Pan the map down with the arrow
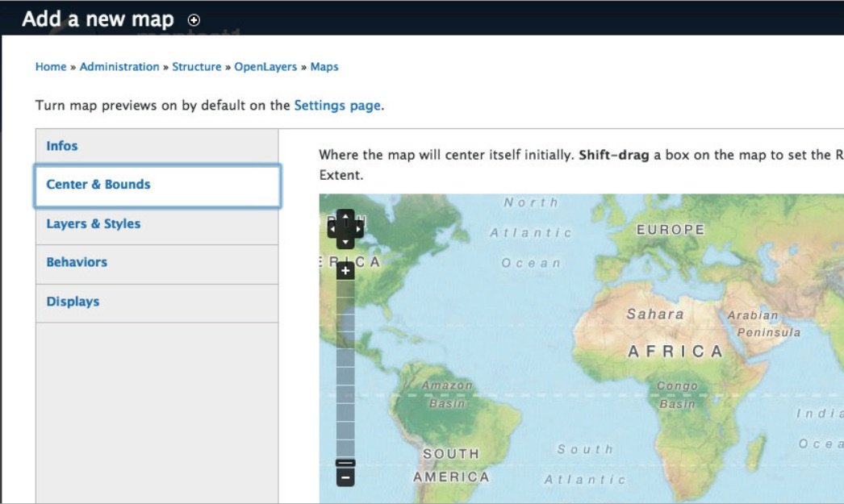Image resolution: width=844 pixels, height=504 pixels. click(345, 243)
